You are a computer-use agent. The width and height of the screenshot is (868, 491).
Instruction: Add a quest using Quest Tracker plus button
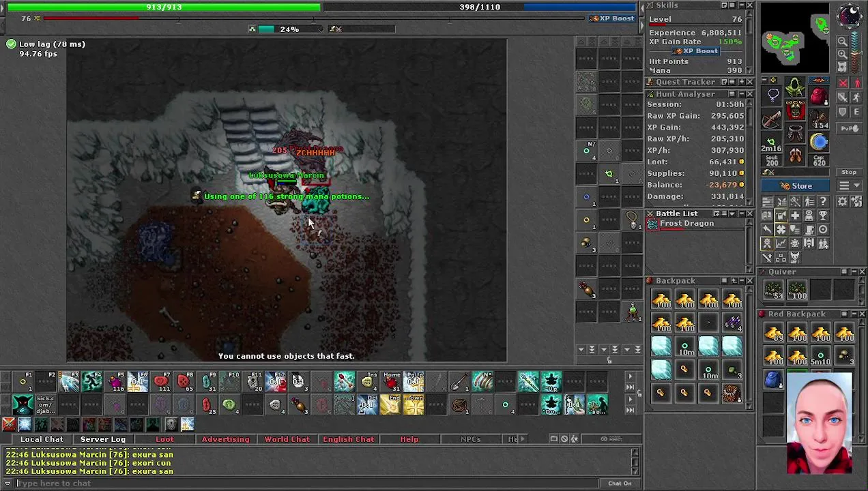click(x=742, y=82)
